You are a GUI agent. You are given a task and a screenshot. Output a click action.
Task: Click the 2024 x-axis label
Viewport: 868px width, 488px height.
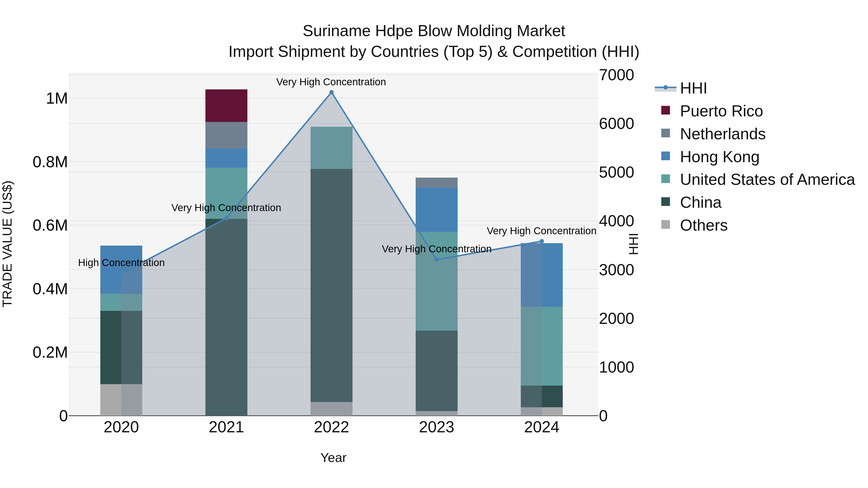pyautogui.click(x=542, y=427)
